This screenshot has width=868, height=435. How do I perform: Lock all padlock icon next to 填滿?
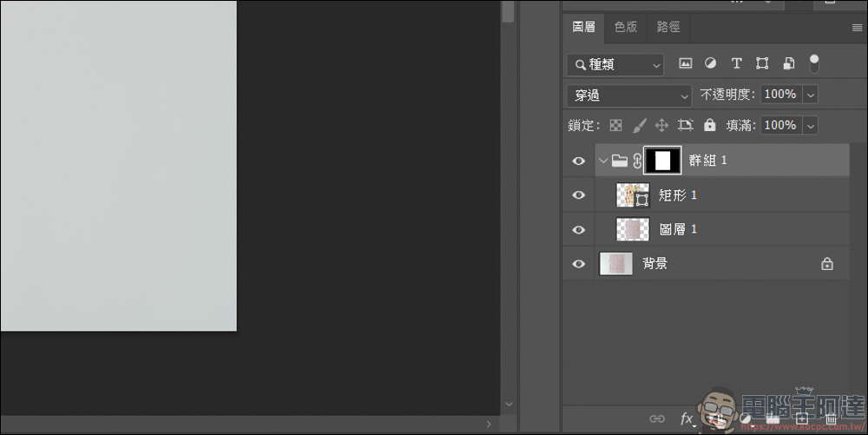pyautogui.click(x=710, y=125)
